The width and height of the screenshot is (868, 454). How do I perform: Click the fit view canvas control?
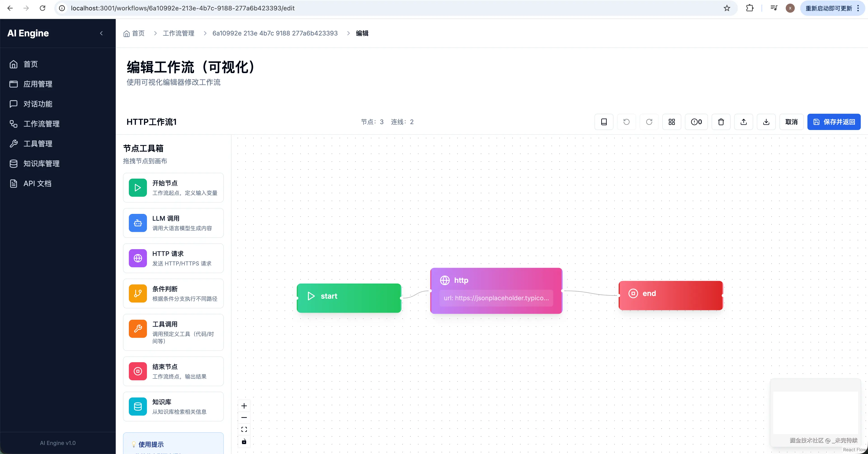tap(244, 429)
